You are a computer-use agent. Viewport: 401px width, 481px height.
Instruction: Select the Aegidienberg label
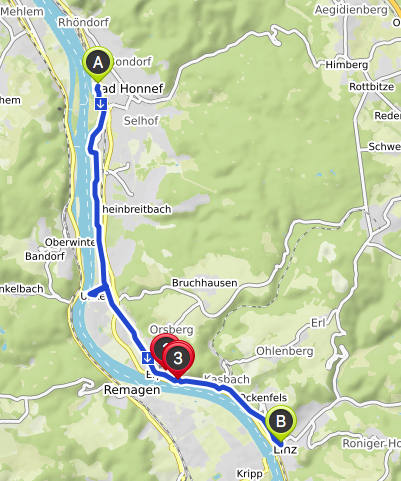(351, 10)
